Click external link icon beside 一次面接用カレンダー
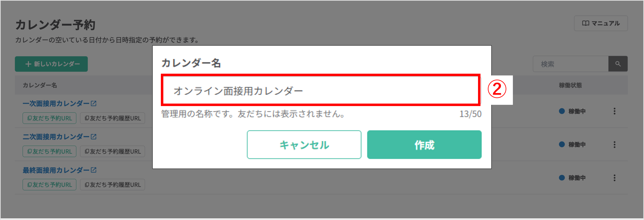Viewport: 644px width, 220px height. 93,103
